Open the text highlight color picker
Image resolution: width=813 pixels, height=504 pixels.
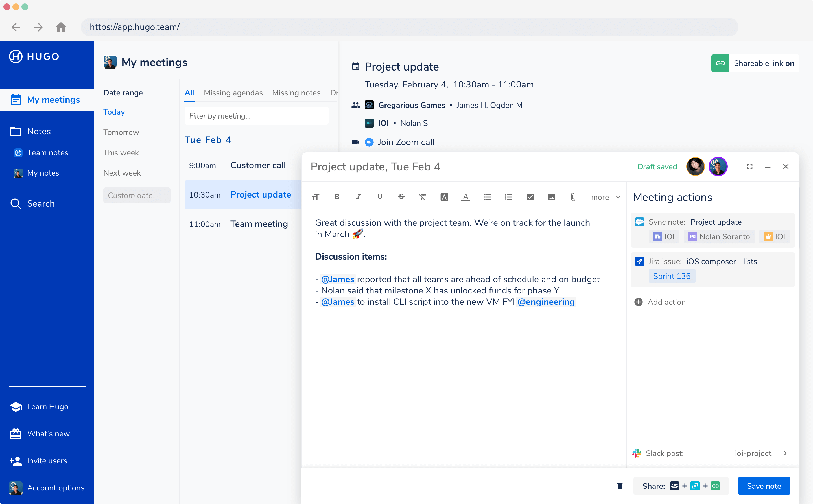pos(444,197)
